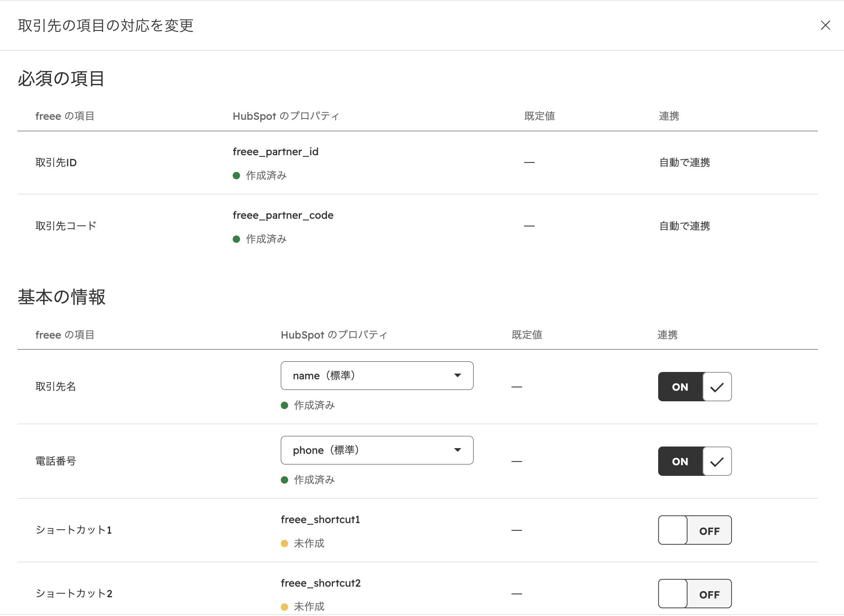
Task: Click the 取引先コード row label
Action: 66,226
